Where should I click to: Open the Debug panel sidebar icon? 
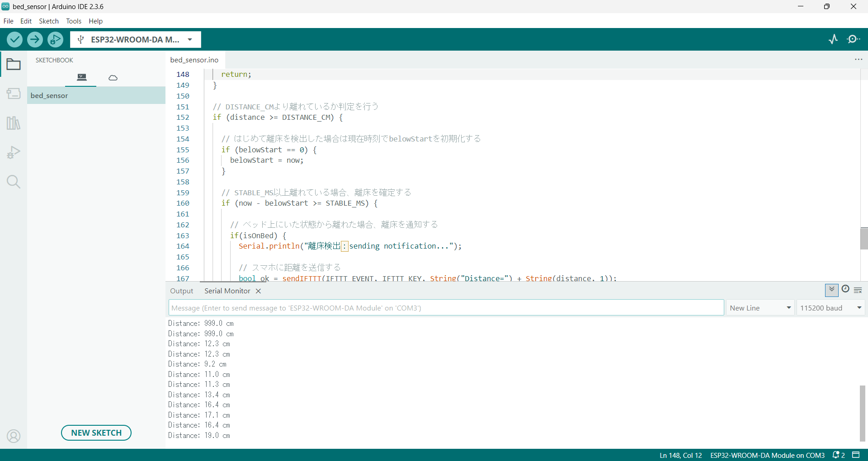(14, 152)
